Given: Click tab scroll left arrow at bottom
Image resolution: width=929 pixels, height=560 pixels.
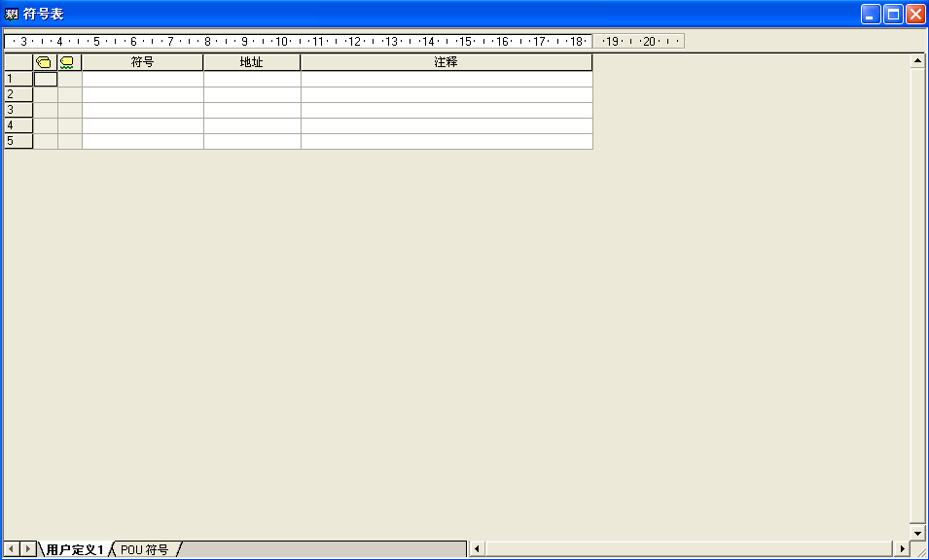Looking at the screenshot, I should pos(12,549).
